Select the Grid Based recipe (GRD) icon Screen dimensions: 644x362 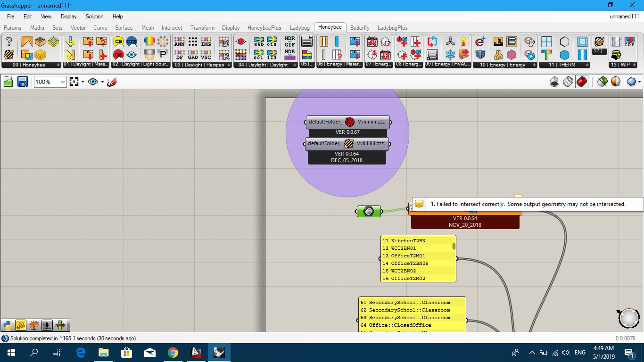click(x=193, y=55)
